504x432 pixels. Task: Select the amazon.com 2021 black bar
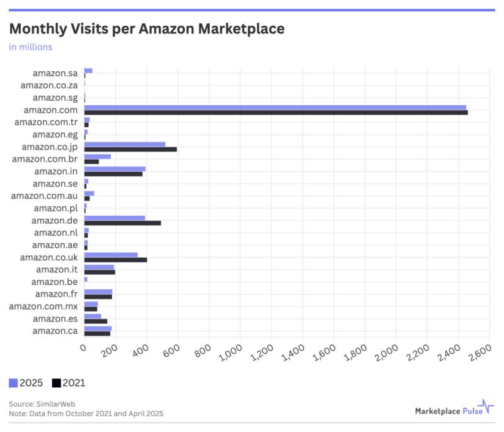(276, 112)
